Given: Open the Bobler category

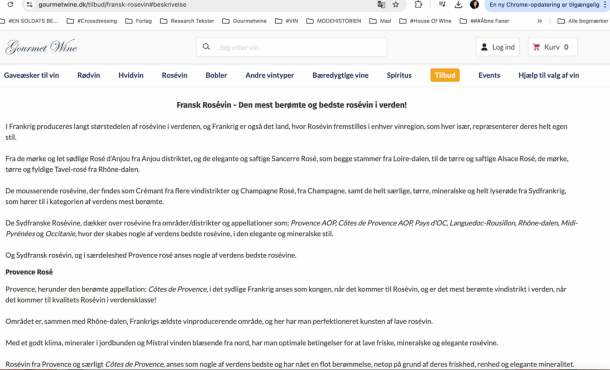Looking at the screenshot, I should pyautogui.click(x=216, y=75).
